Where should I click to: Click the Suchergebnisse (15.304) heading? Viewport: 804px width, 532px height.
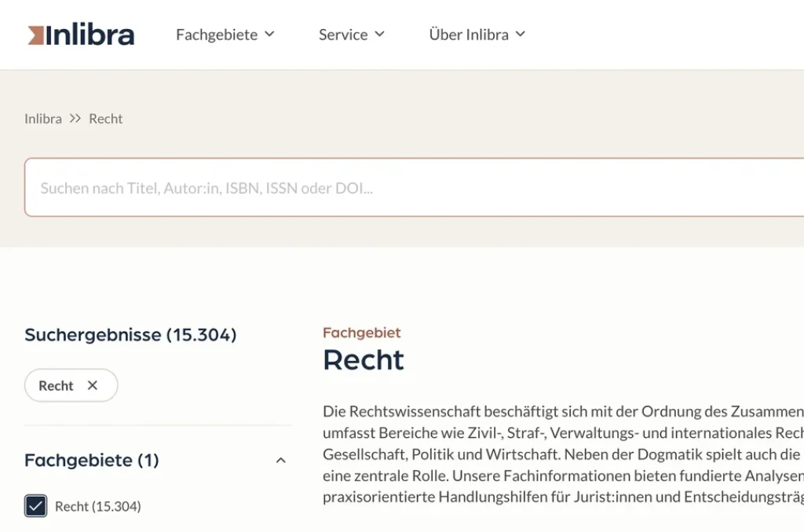coord(130,335)
